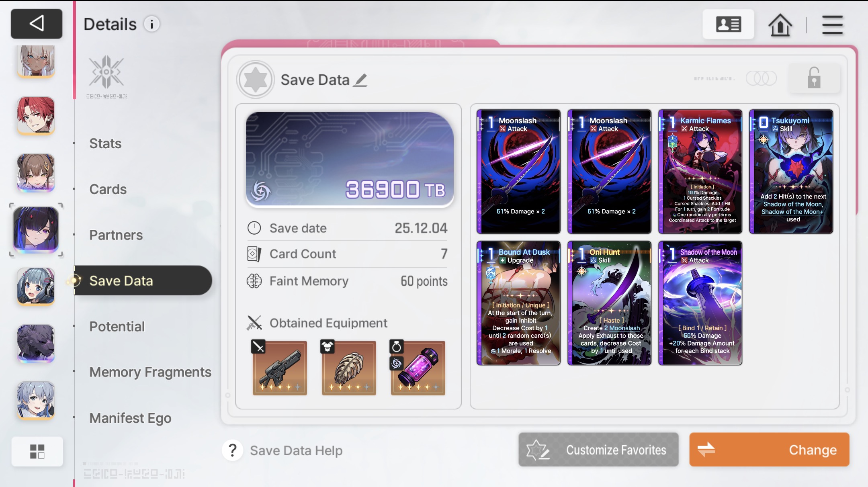Image resolution: width=868 pixels, height=487 pixels.
Task: Toggle the star favorite badge
Action: click(256, 80)
